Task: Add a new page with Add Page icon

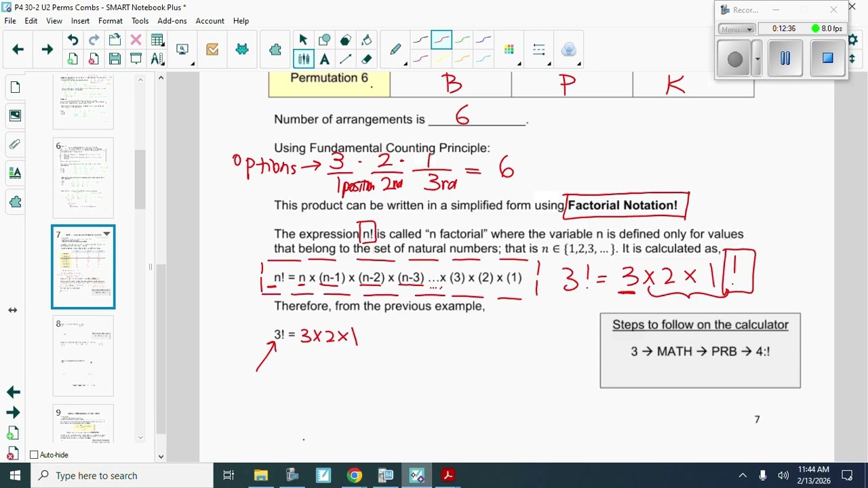Action: click(x=73, y=59)
